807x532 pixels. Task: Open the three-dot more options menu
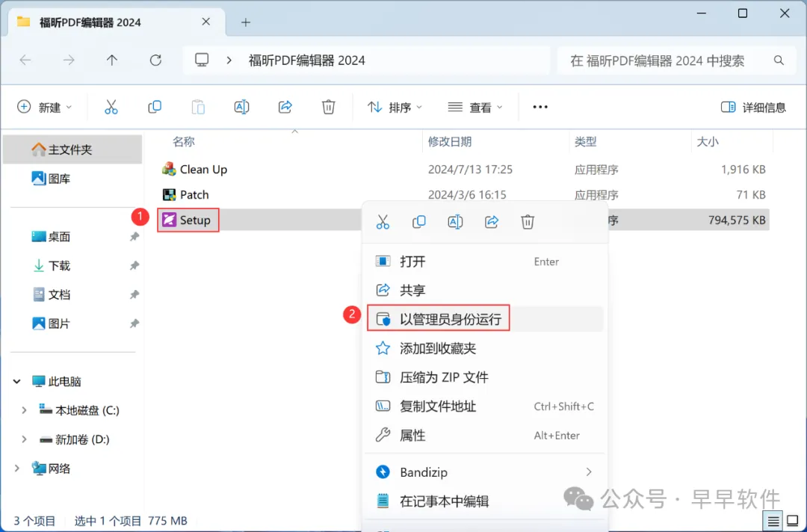pos(540,107)
